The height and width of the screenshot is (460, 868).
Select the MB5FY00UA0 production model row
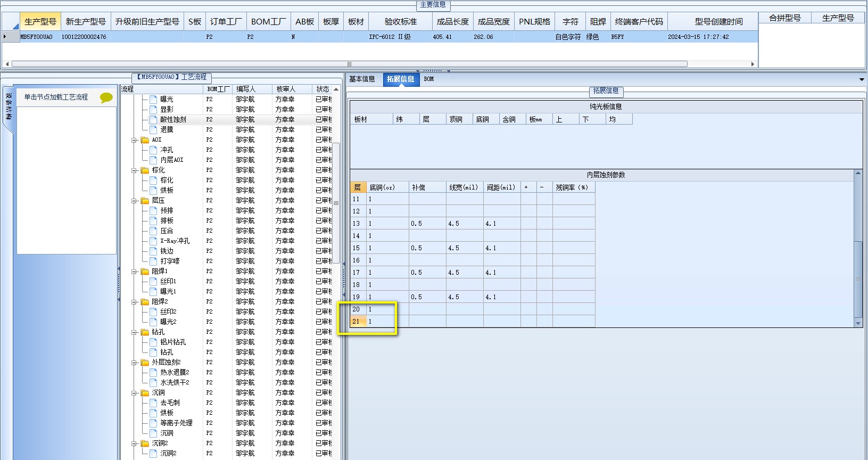[x=381, y=37]
